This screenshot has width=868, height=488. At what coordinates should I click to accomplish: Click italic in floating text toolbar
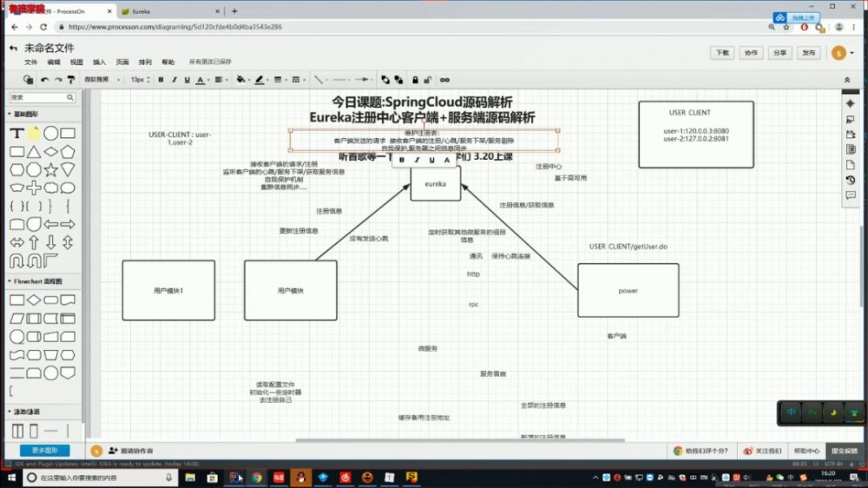click(x=417, y=160)
